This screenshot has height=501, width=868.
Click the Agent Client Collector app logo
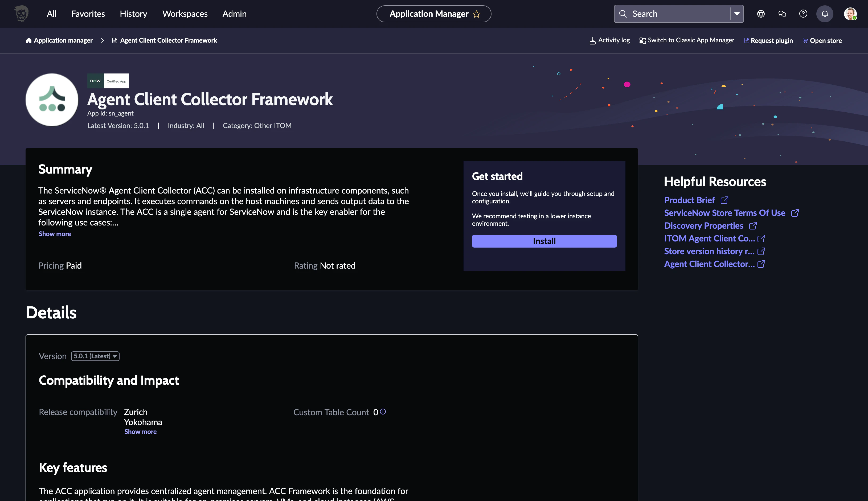coord(52,100)
